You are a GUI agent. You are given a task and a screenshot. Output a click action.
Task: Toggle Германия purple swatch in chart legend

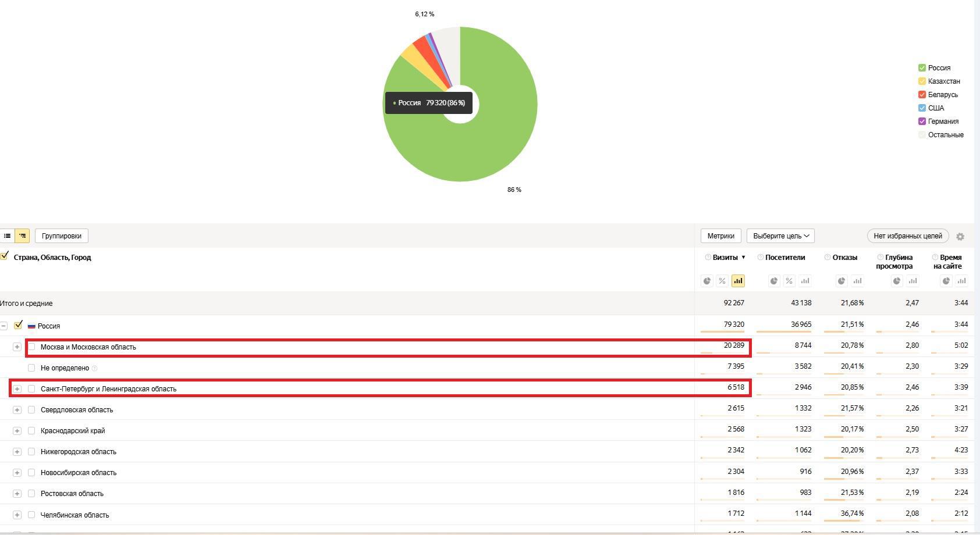pyautogui.click(x=922, y=122)
